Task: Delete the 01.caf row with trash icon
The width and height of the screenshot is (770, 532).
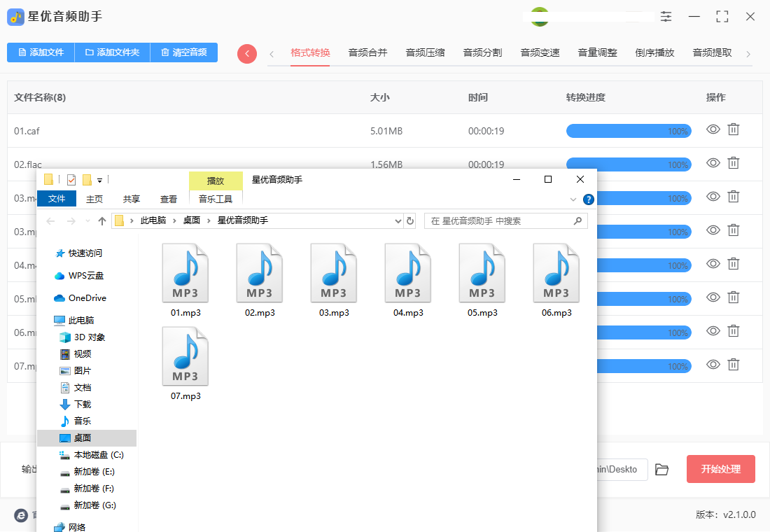Action: coord(733,129)
